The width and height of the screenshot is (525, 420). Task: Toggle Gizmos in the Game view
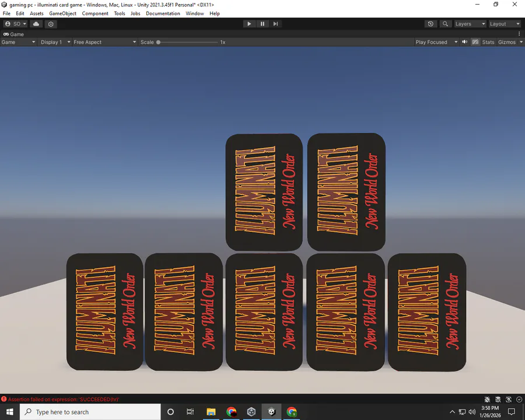(507, 42)
